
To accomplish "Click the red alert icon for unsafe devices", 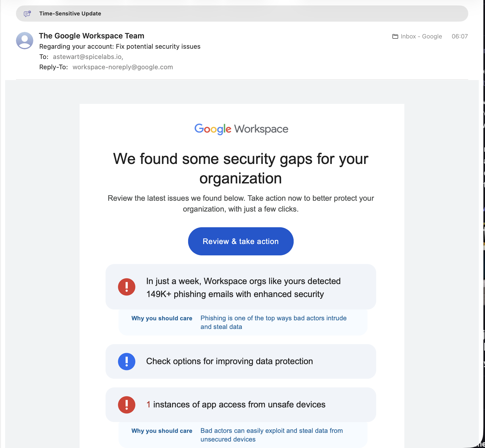I will point(127,405).
